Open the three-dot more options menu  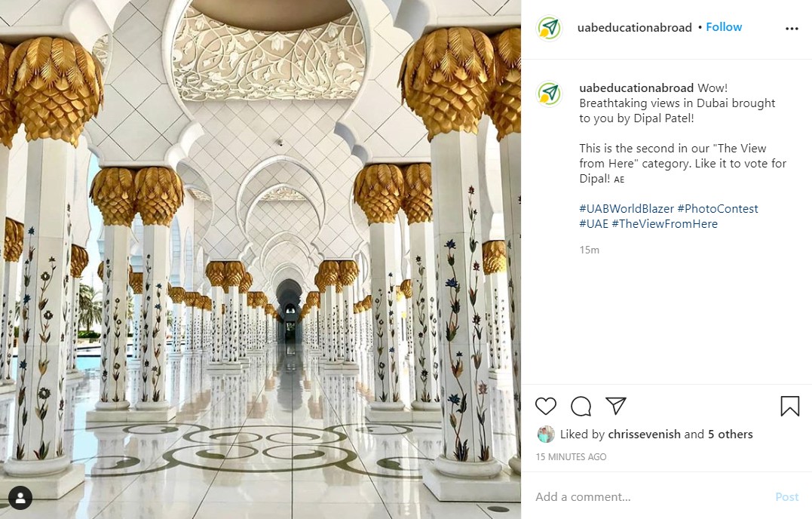791,29
